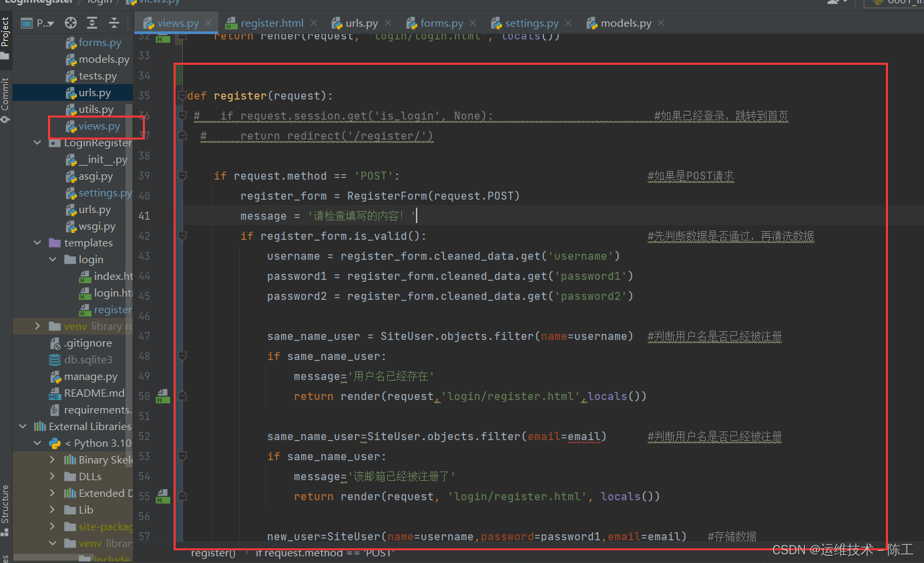924x563 pixels.
Task: Collapse the templates folder
Action: (37, 243)
